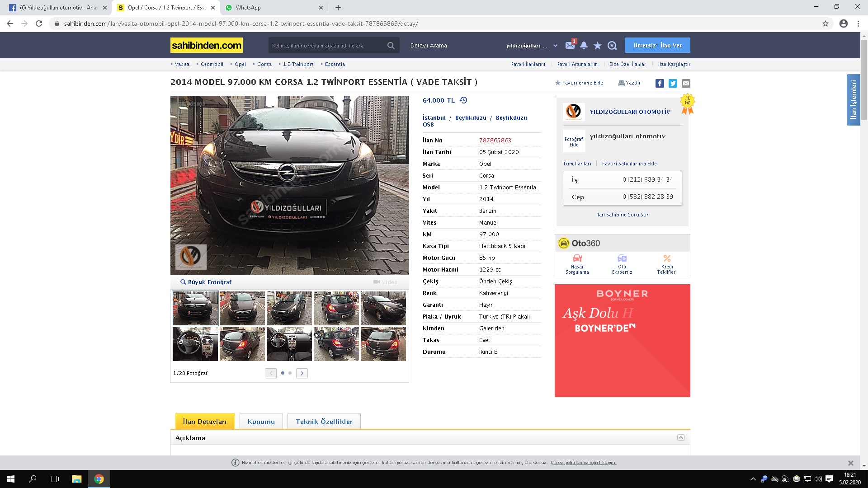Open Tüm İlanları link
Viewport: 868px width, 488px height.
[x=577, y=164]
